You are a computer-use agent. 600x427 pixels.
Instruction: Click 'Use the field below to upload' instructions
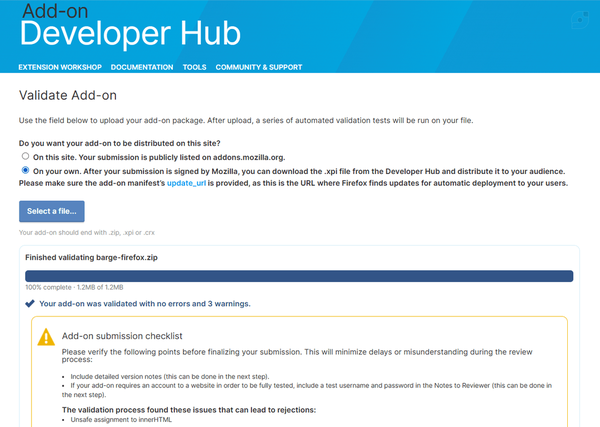(246, 121)
